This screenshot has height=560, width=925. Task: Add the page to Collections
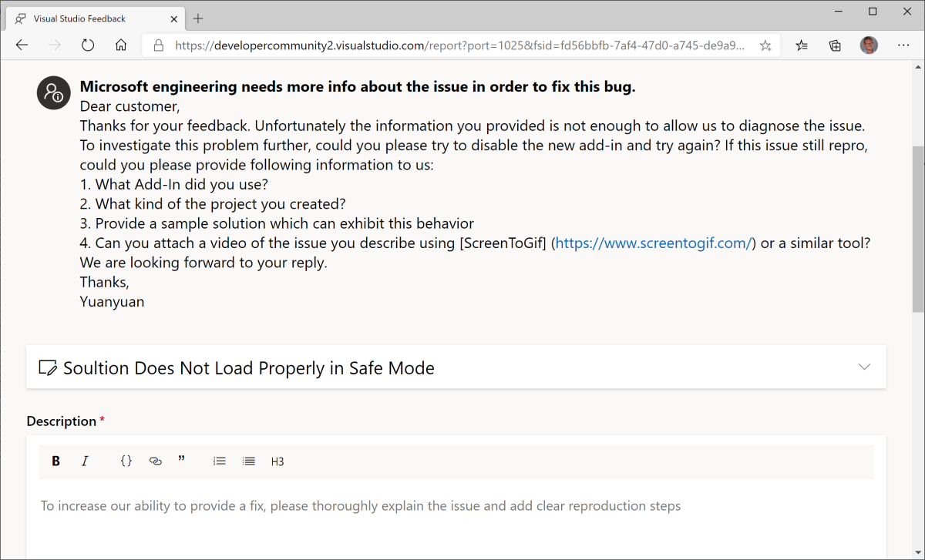835,45
